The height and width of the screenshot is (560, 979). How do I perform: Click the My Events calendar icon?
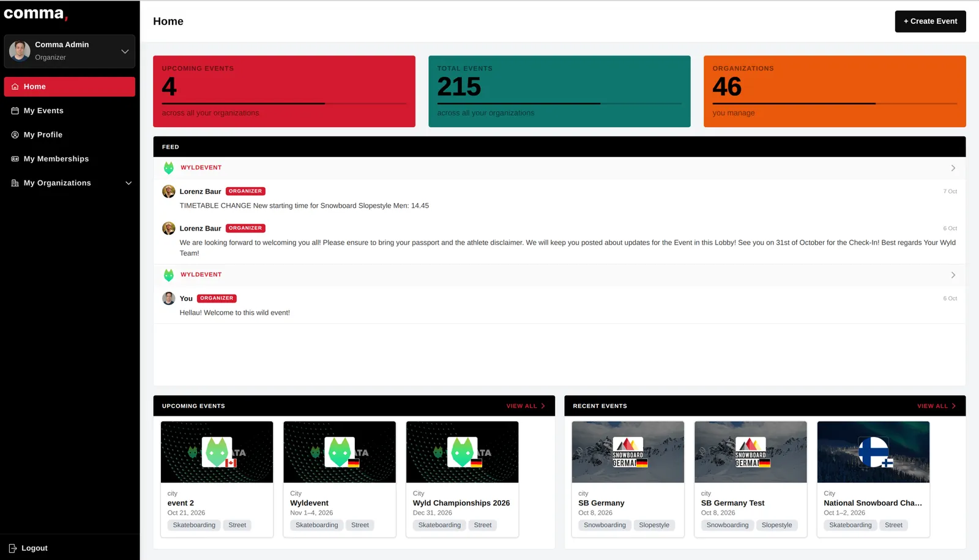15,111
